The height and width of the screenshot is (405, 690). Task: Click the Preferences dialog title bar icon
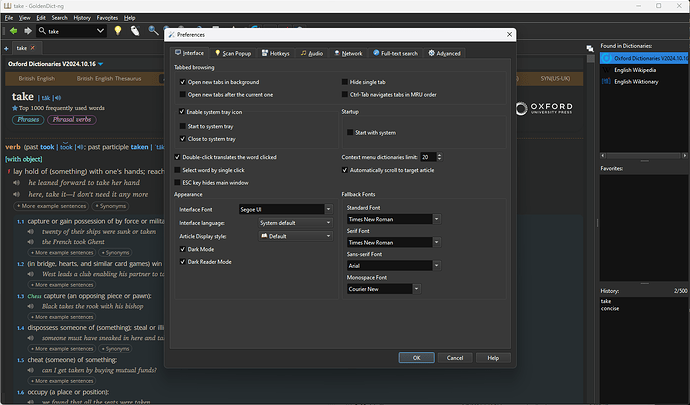pyautogui.click(x=171, y=34)
